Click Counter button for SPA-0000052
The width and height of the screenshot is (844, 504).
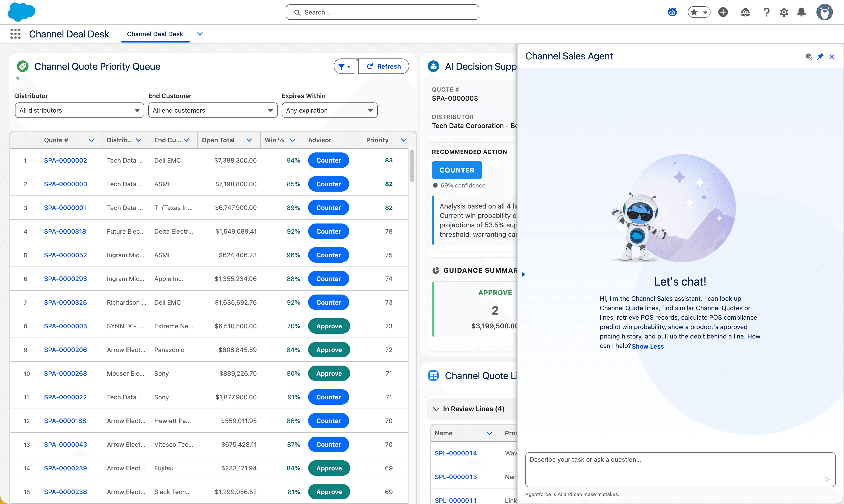[x=328, y=255]
